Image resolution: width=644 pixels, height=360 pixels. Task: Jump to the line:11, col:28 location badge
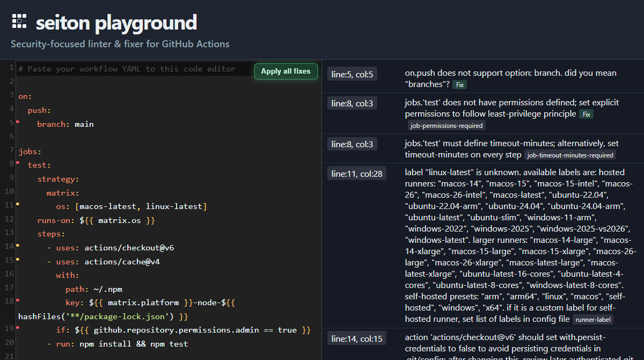coord(357,174)
